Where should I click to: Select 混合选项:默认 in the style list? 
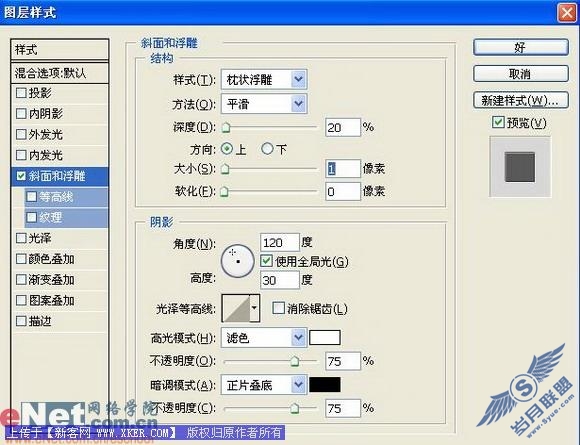60,73
